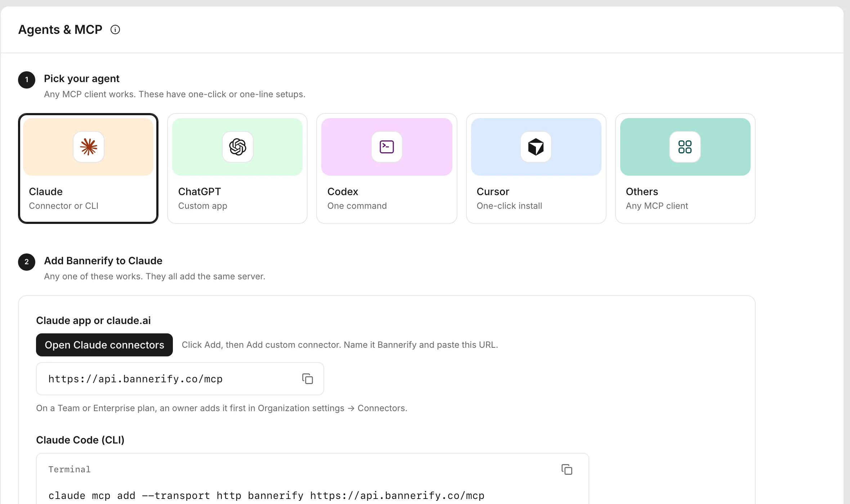Choose the Codex card label

343,192
